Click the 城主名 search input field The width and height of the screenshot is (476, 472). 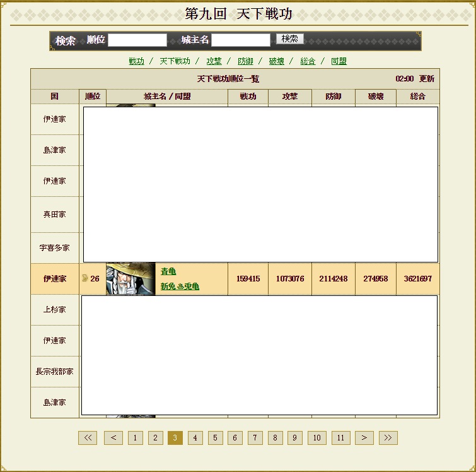240,40
